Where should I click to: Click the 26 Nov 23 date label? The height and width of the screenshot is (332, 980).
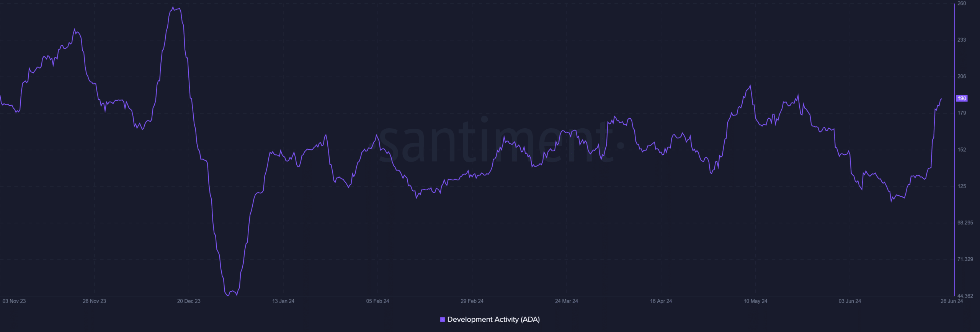click(x=94, y=301)
